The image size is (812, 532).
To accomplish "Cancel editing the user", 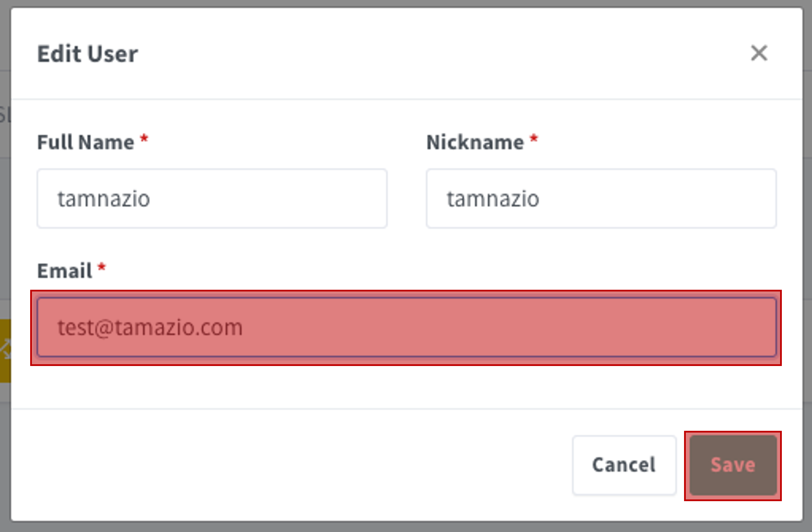I will point(624,465).
